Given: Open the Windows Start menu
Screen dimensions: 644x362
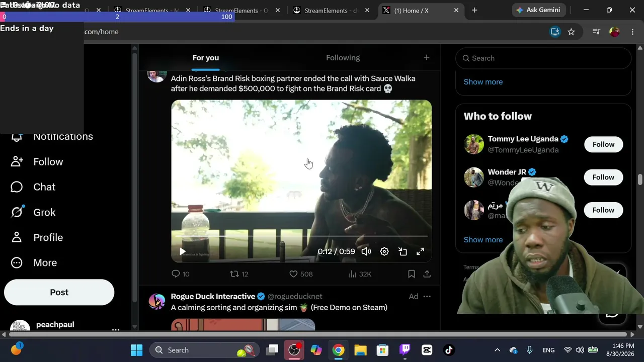Looking at the screenshot, I should [x=136, y=350].
